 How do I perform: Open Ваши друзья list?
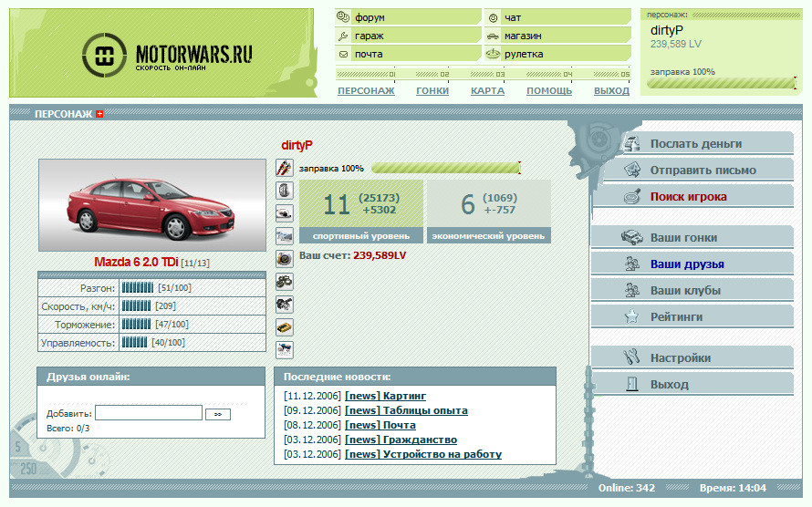[x=692, y=264]
